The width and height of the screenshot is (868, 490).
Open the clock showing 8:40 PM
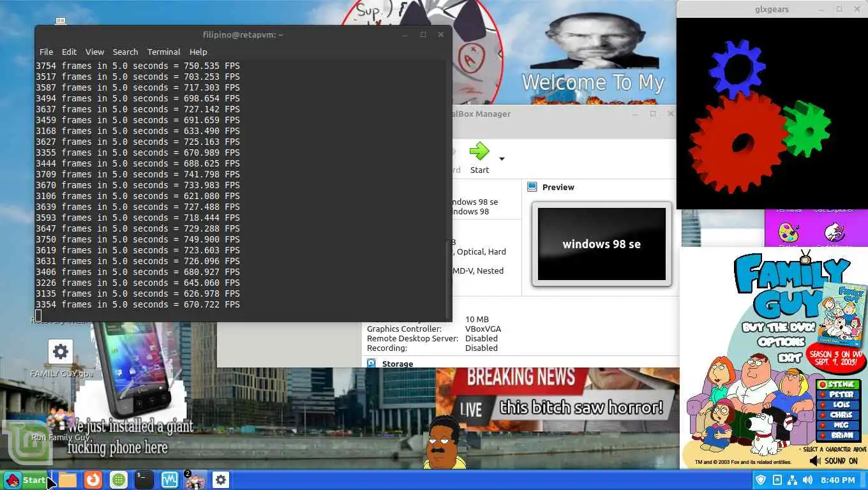[837, 480]
